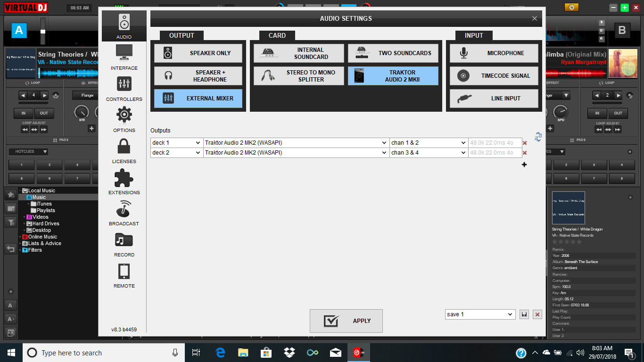Image resolution: width=644 pixels, height=362 pixels.
Task: Click the back arrow icon in browser sidebar
Action: [10, 248]
